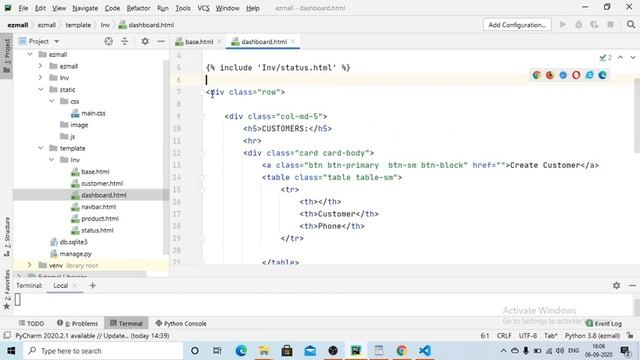This screenshot has height=360, width=640.
Task: Expand the Inv app folder
Action: coord(40,78)
